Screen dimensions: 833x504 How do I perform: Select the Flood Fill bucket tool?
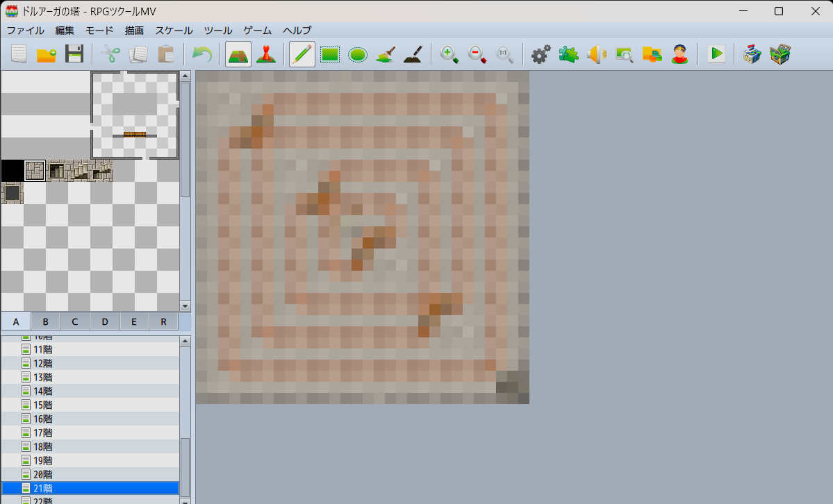point(385,54)
